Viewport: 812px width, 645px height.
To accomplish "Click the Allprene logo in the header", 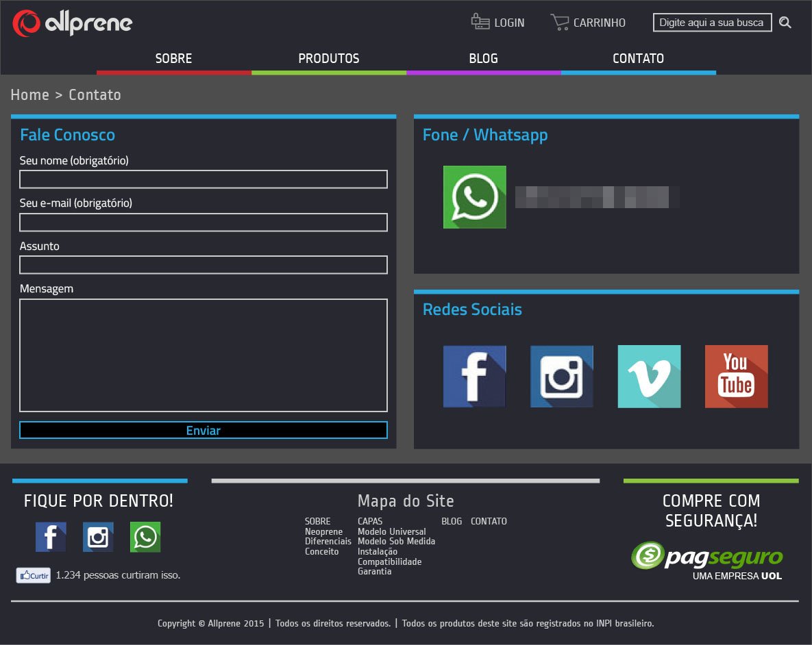I will click(72, 23).
